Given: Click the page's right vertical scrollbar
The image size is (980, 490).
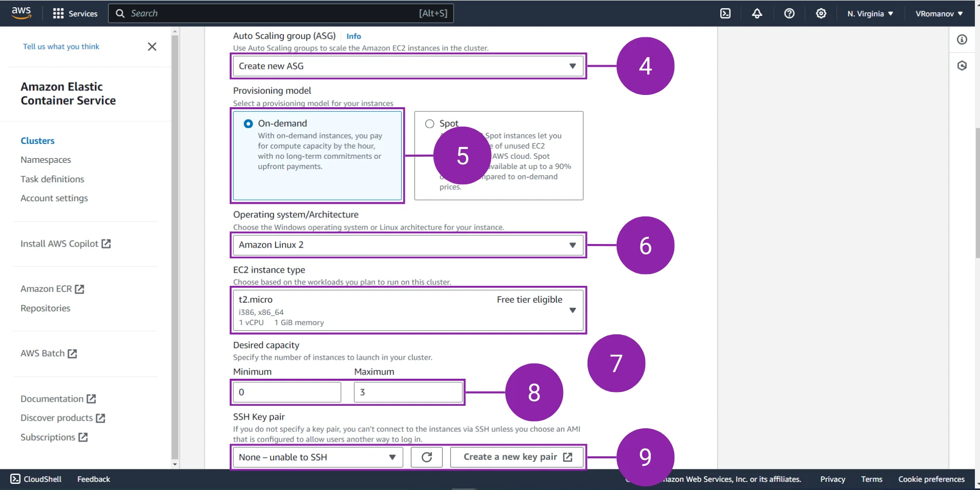Looking at the screenshot, I should click(976, 194).
